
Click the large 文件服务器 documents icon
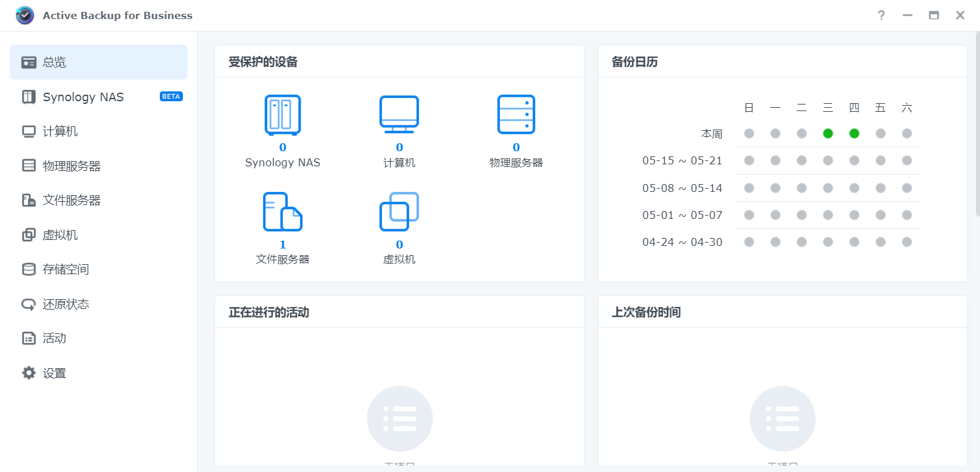(x=283, y=212)
